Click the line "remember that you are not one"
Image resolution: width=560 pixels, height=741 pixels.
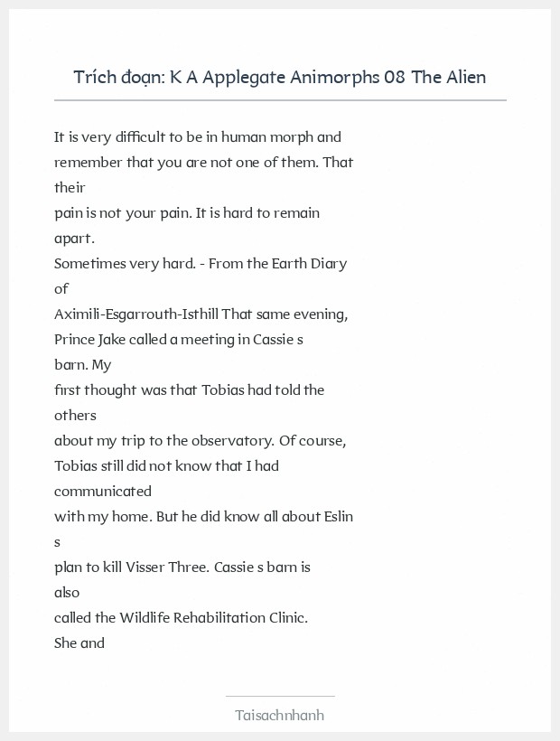tap(203, 163)
